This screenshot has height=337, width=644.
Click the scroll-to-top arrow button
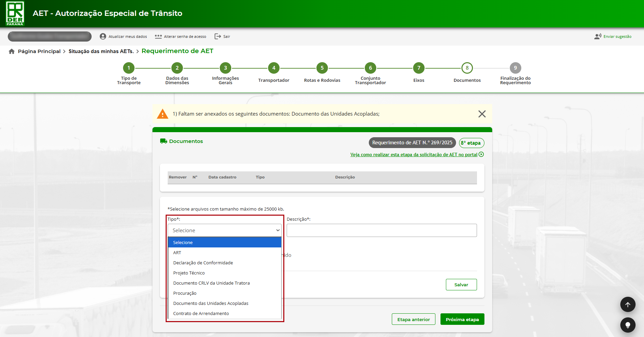click(x=628, y=305)
